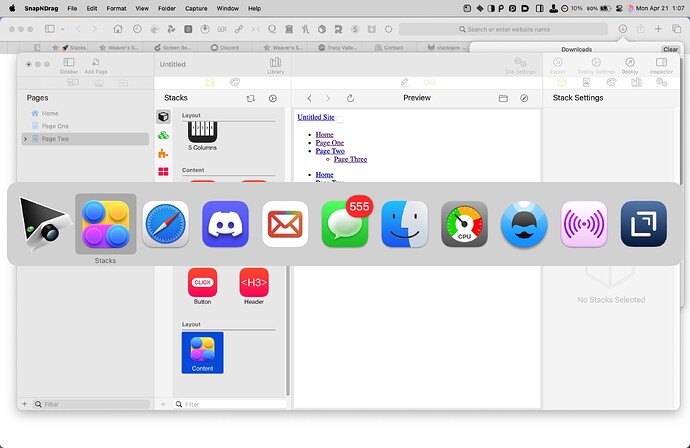Select the blue mustache face app icon
This screenshot has height=448, width=690.
pyautogui.click(x=524, y=224)
